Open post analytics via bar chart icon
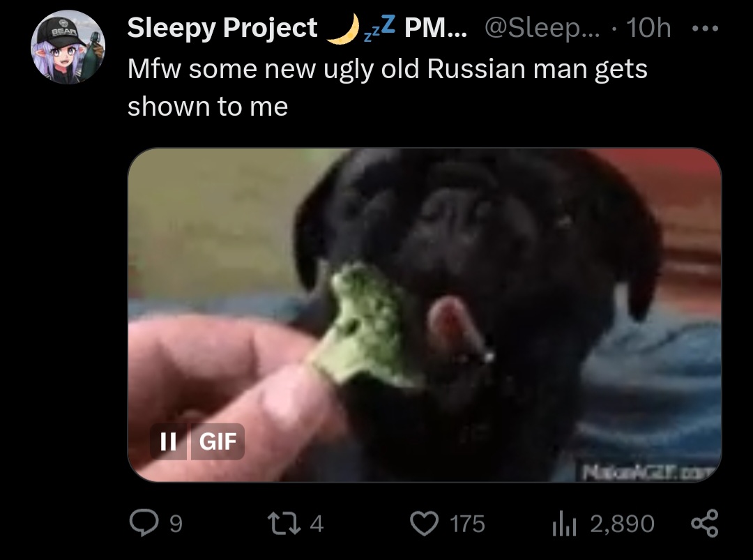753x560 pixels. point(564,524)
